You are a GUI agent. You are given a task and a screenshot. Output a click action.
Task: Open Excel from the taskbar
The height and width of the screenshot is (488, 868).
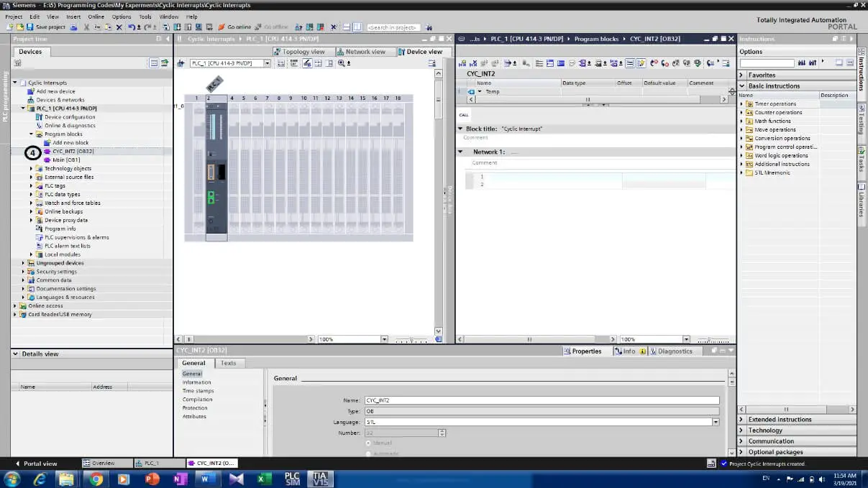[263, 479]
